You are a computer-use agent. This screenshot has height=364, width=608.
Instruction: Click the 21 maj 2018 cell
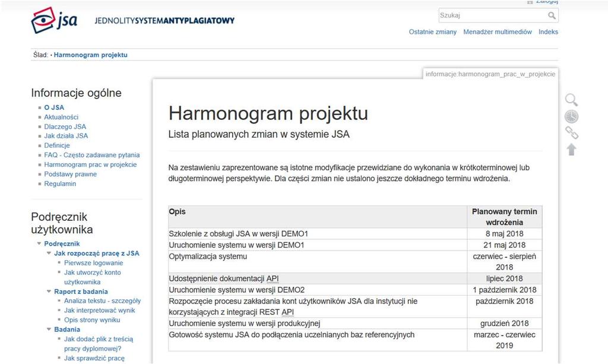pyautogui.click(x=505, y=245)
